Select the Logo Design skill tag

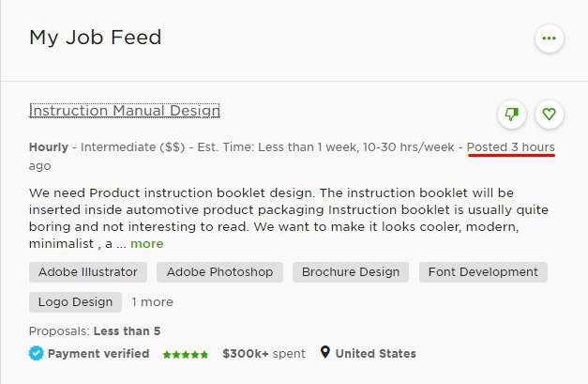point(75,302)
